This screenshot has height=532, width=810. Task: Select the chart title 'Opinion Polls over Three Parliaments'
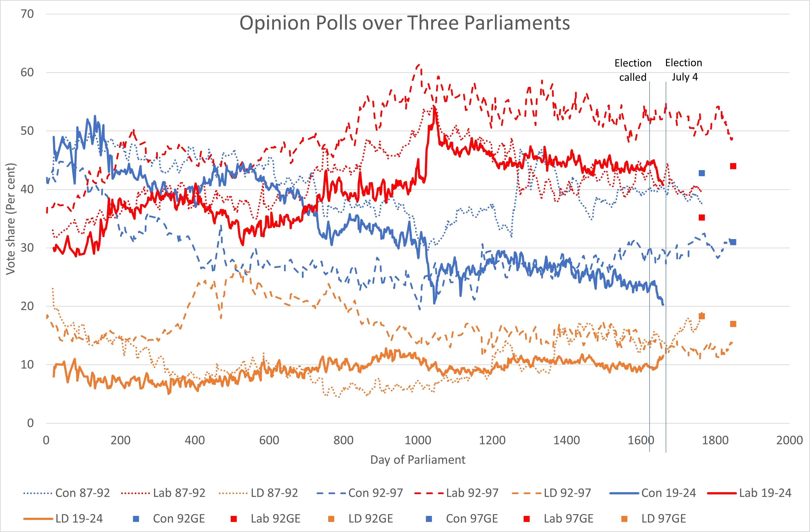click(x=405, y=23)
